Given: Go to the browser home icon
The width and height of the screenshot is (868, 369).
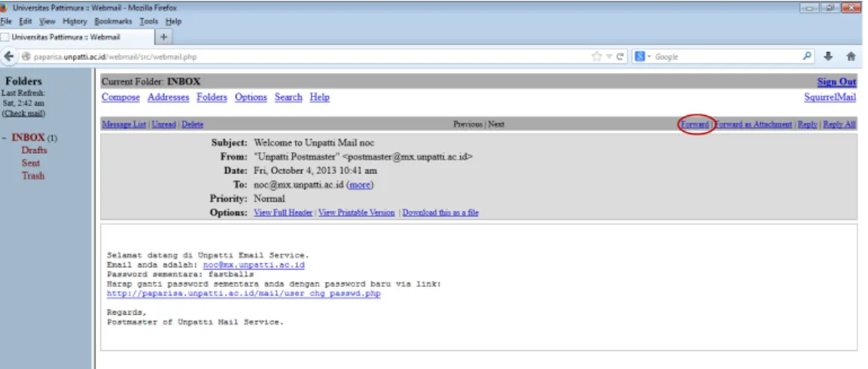Looking at the screenshot, I should 851,56.
